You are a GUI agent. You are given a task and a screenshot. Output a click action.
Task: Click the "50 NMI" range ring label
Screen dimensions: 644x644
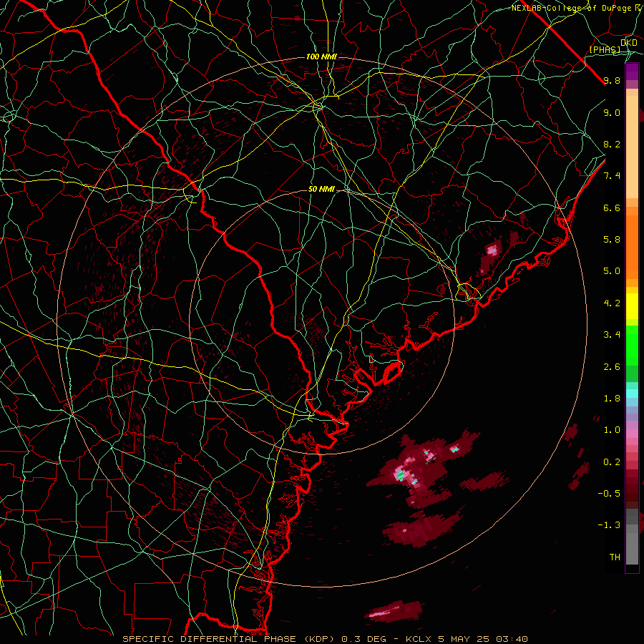click(x=321, y=190)
